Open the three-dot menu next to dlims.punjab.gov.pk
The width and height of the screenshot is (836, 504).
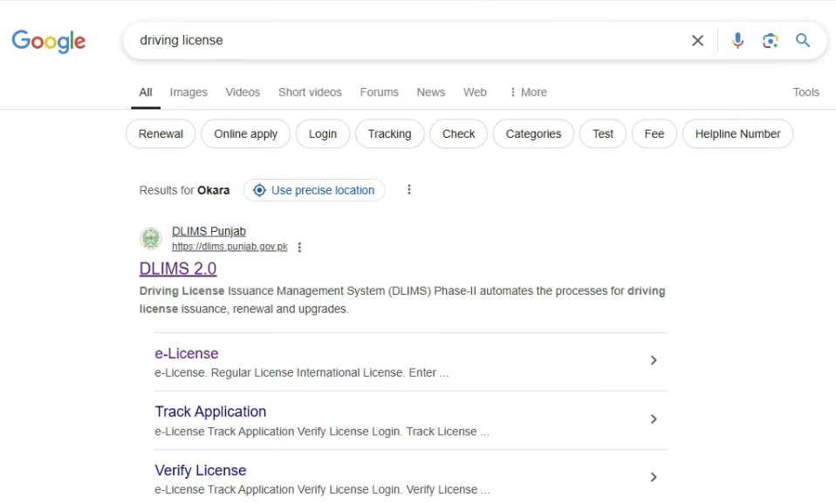tap(299, 248)
